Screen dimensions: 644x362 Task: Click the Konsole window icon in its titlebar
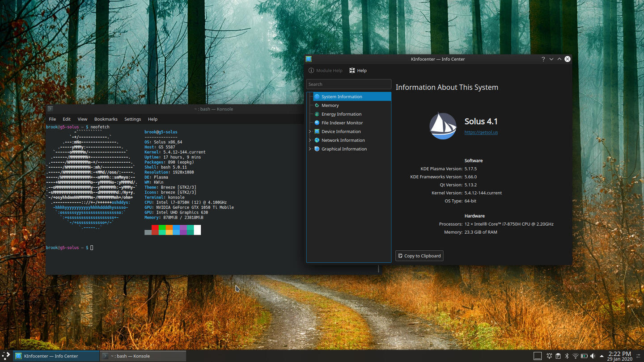(50, 109)
